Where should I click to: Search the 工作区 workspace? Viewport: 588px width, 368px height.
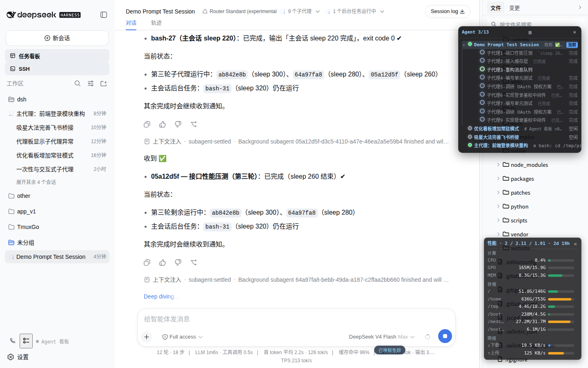tap(78, 83)
